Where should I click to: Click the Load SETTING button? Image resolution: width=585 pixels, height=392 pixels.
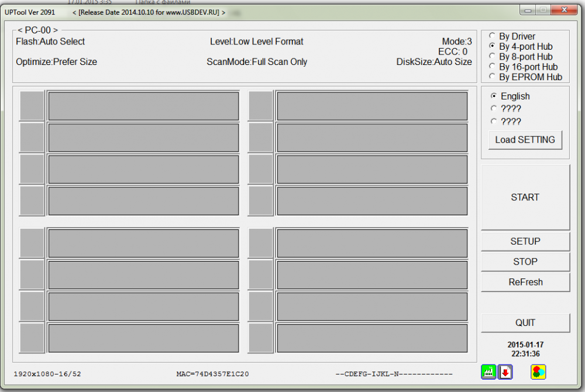click(x=525, y=140)
